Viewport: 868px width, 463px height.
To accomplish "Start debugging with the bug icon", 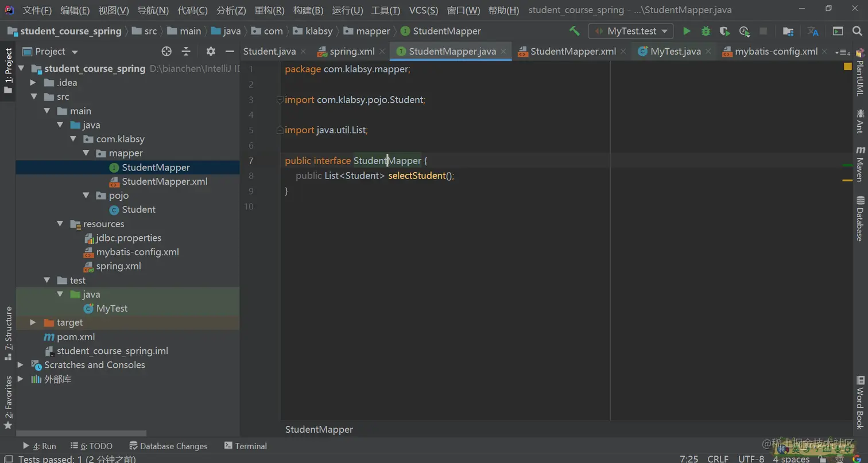I will coord(706,31).
